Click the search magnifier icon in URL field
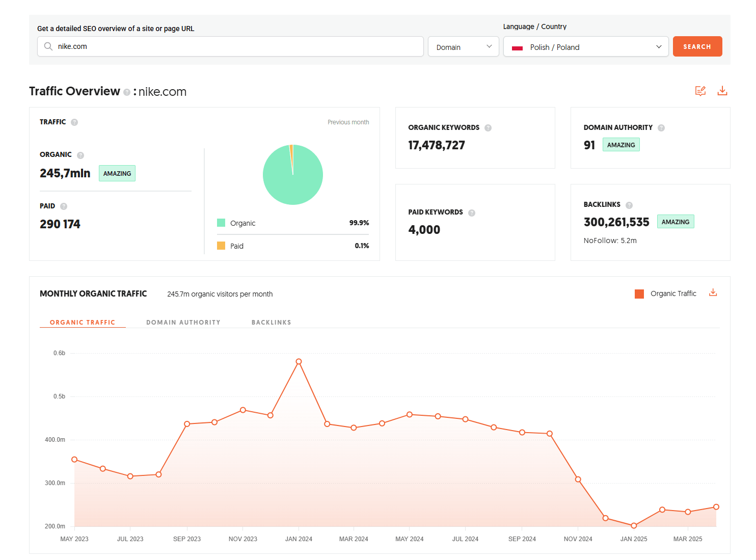This screenshot has height=560, width=756. tap(48, 46)
